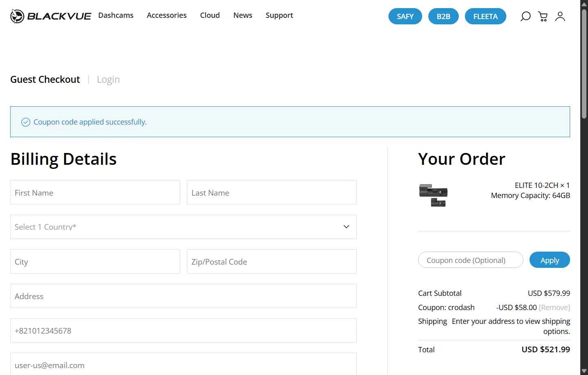Remove the crodash coupon
The height and width of the screenshot is (375, 588).
pyautogui.click(x=554, y=308)
